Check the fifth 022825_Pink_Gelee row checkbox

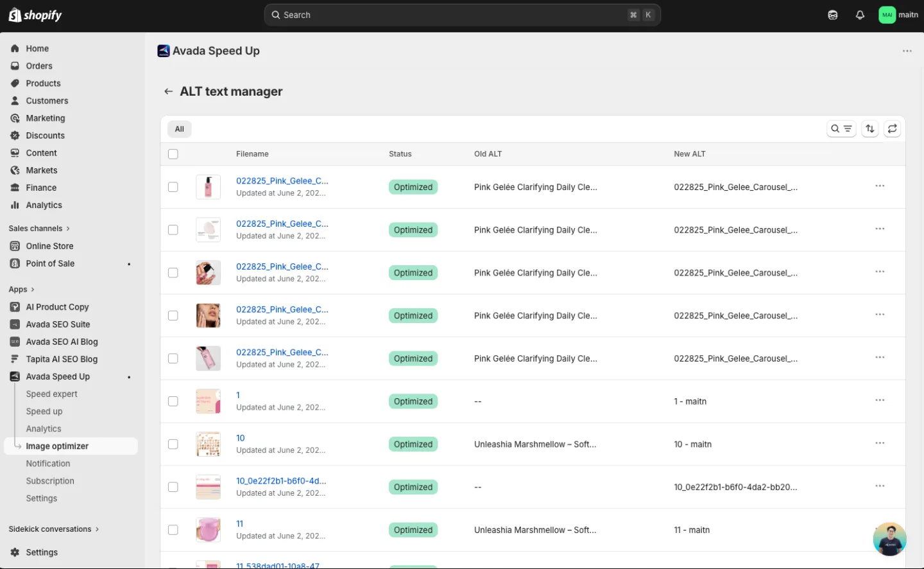point(173,358)
